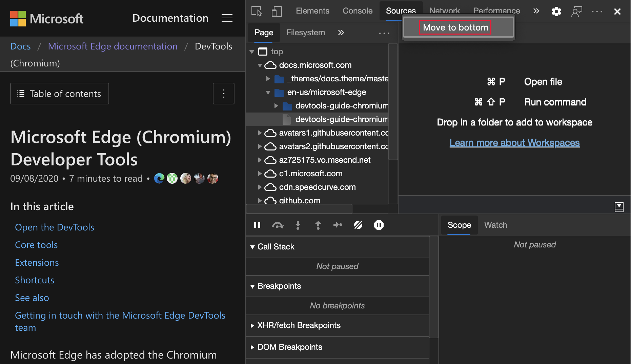
Task: Expand c1.microsoft.com node
Action: [x=260, y=174]
